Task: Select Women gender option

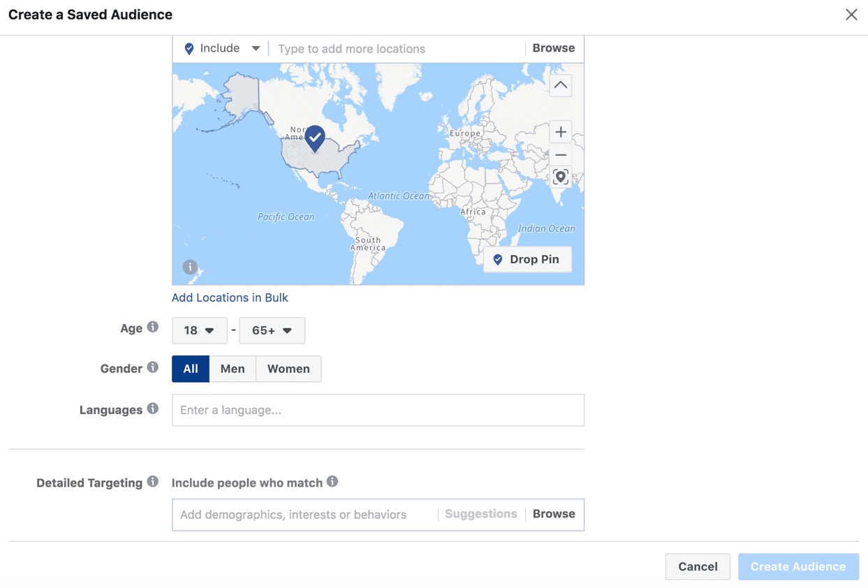Action: click(x=288, y=369)
